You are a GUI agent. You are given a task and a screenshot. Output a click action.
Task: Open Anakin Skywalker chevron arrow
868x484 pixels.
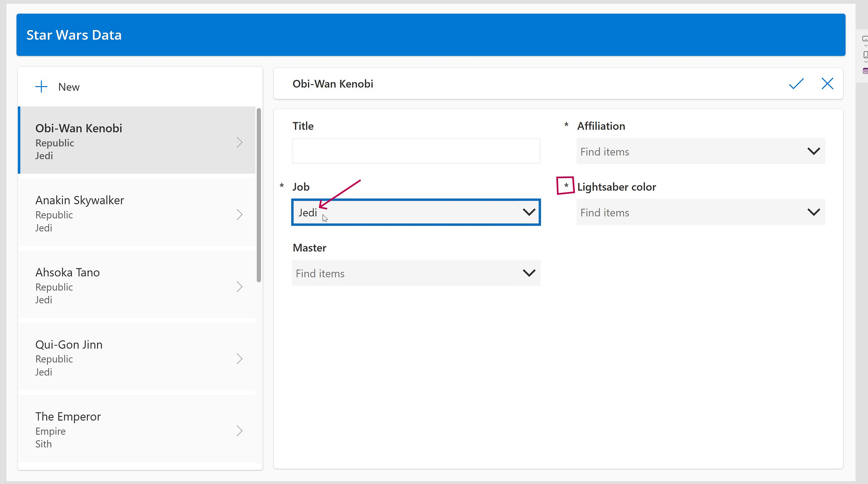239,215
